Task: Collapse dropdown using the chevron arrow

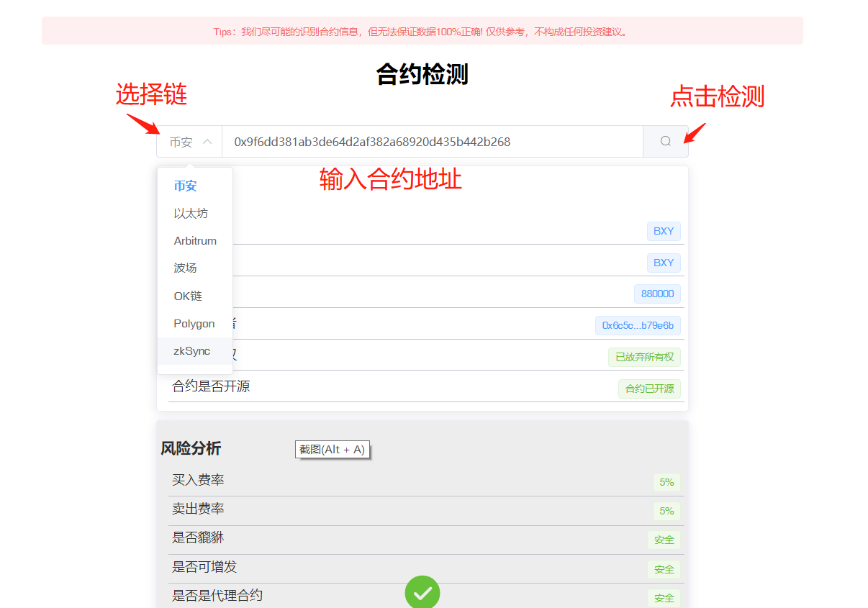Action: 207,142
